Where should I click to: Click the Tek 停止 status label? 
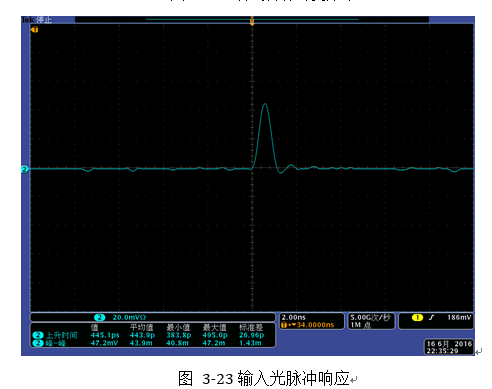(37, 20)
